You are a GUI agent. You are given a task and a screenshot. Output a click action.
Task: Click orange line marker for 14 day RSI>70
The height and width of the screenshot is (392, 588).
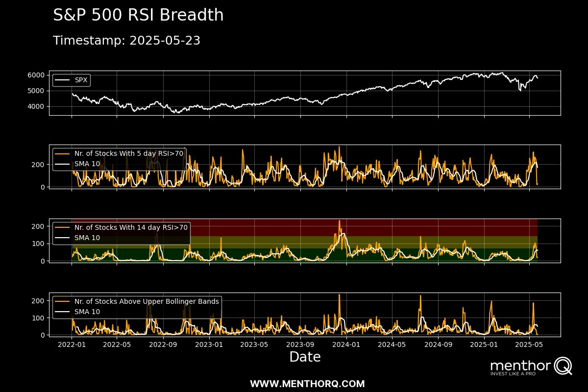pyautogui.click(x=62, y=227)
